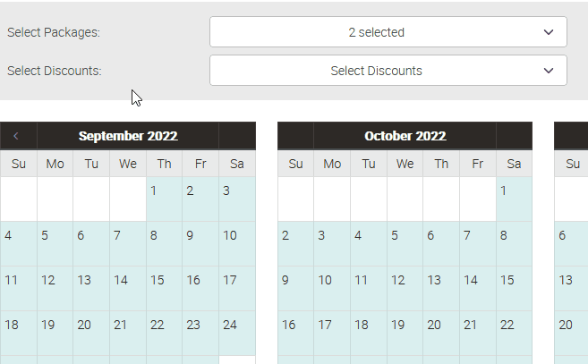
Task: Select October 1 on the calendar
Action: [x=514, y=199]
